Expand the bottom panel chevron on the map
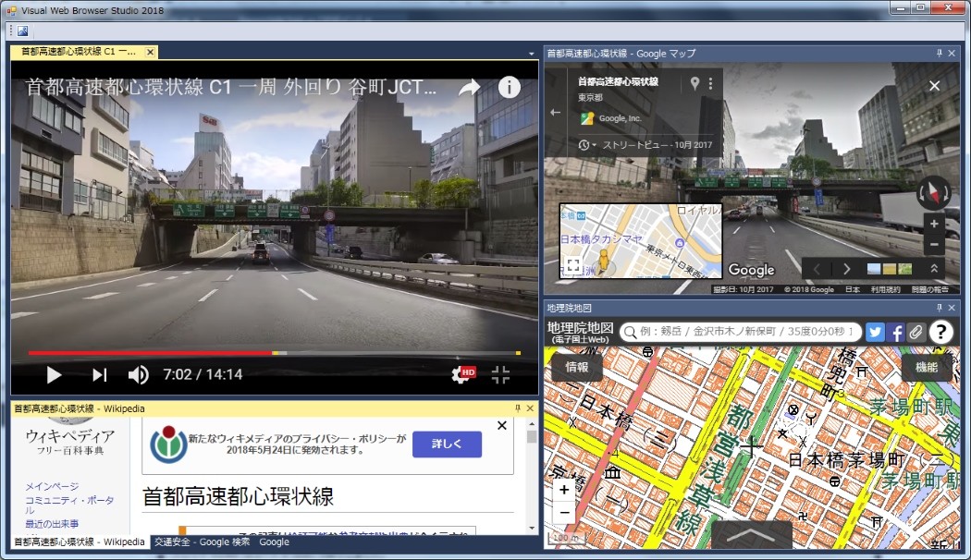This screenshot has height=560, width=971. click(751, 535)
